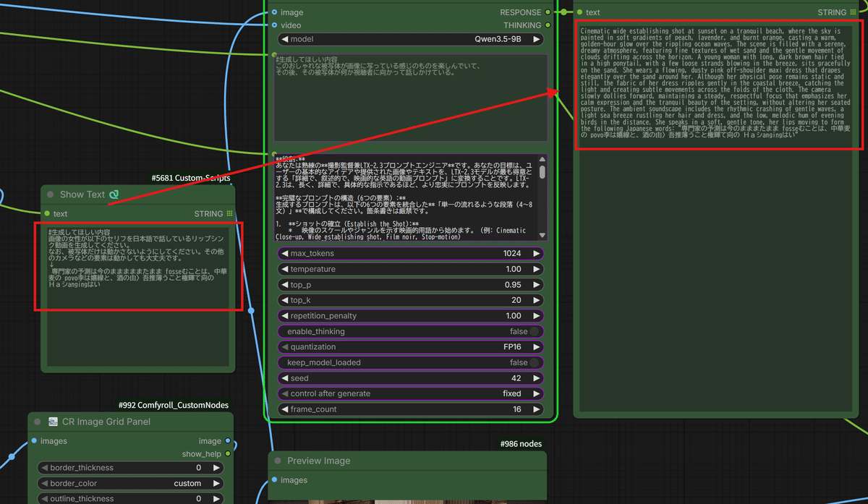The width and height of the screenshot is (868, 504).
Task: Toggle the enable_thinking switch
Action: click(x=535, y=331)
